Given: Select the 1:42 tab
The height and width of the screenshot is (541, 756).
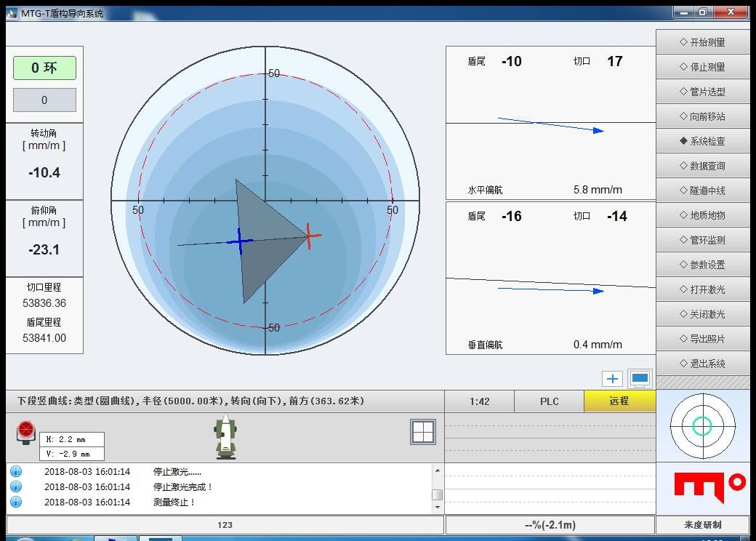Looking at the screenshot, I should click(x=479, y=401).
